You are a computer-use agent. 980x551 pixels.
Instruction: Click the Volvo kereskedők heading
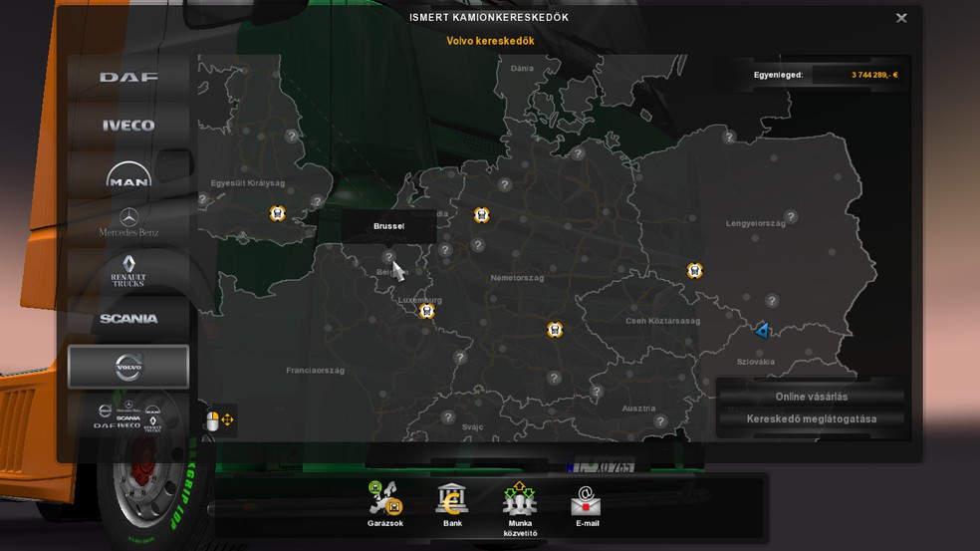point(490,41)
